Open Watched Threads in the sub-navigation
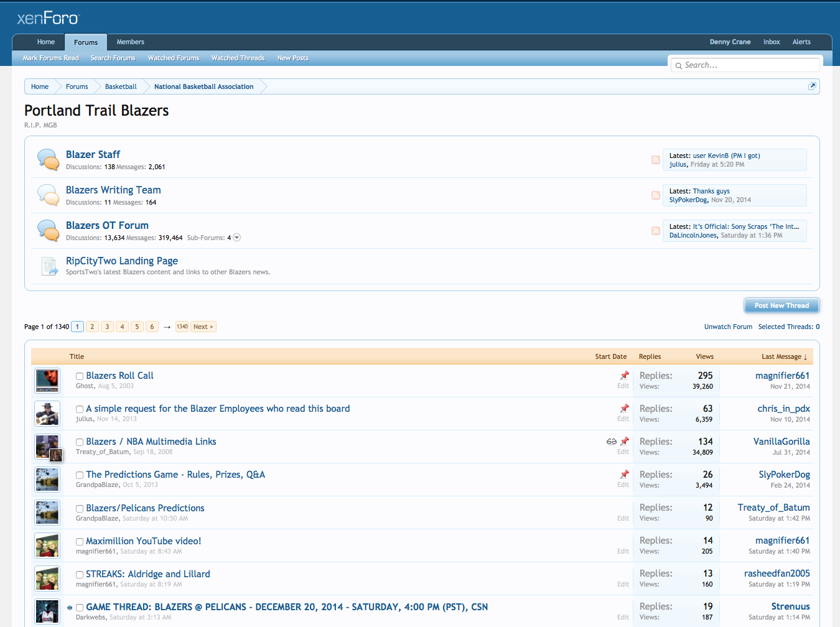840x627 pixels. coord(238,58)
